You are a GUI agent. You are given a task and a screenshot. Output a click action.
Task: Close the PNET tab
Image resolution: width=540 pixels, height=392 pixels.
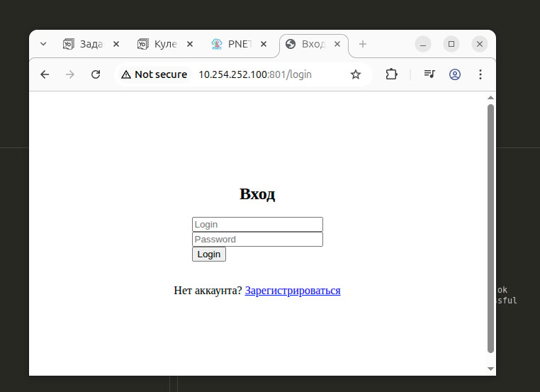click(264, 44)
